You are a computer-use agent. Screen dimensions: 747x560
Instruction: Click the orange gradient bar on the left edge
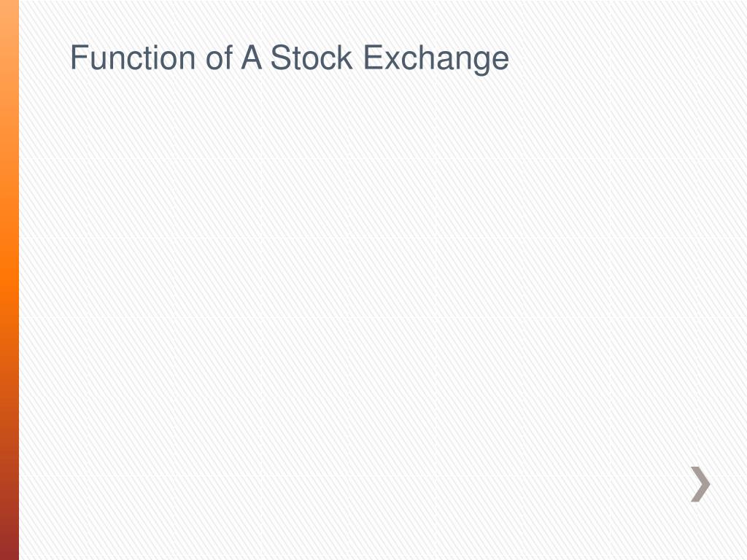point(9,280)
